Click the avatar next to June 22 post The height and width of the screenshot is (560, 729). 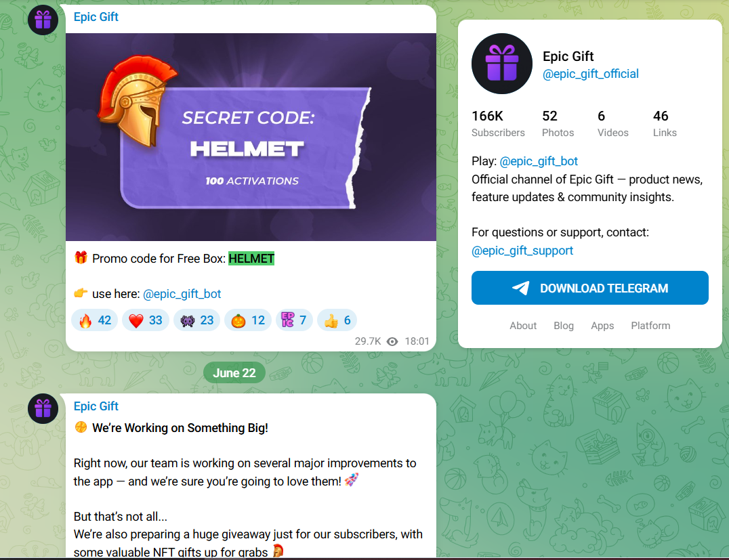43,408
